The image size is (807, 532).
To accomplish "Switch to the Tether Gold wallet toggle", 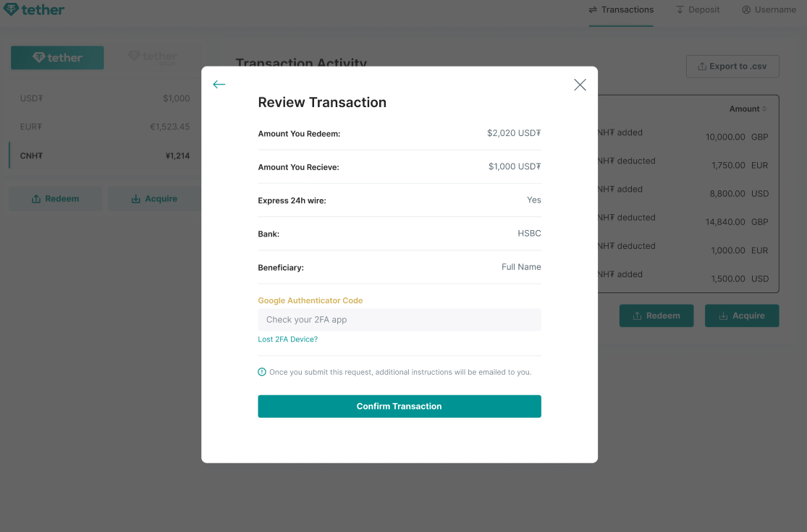I will click(x=154, y=57).
